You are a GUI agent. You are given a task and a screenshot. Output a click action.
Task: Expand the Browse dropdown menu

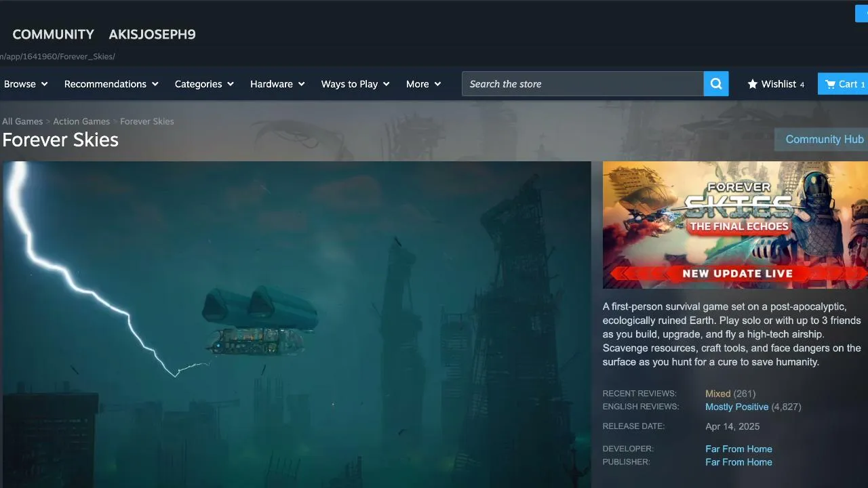pyautogui.click(x=26, y=84)
